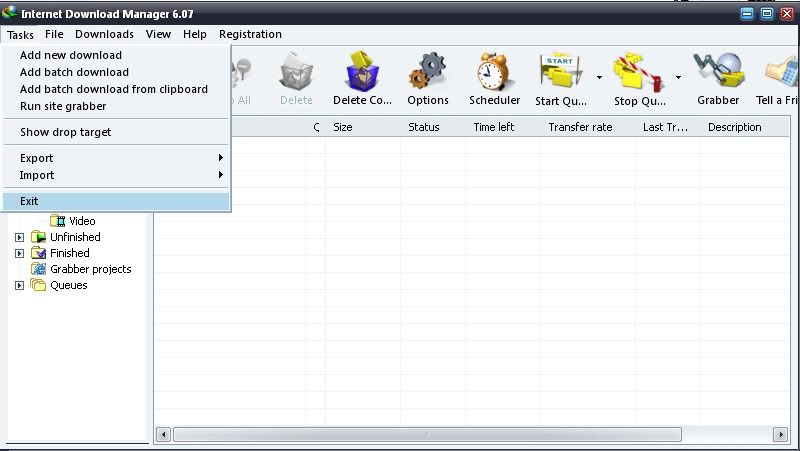Screen dimensions: 800x451
Task: Select the Video category folder icon
Action: click(x=58, y=220)
